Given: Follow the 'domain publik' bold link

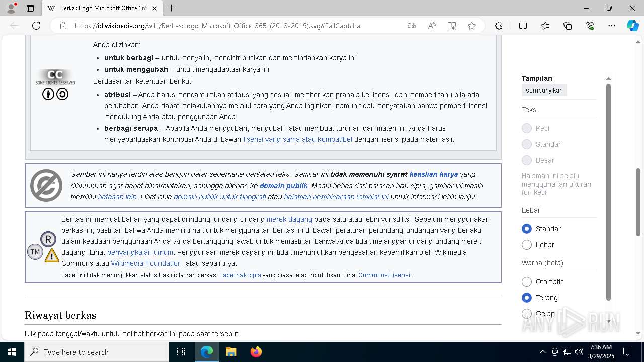Looking at the screenshot, I should pos(284,186).
